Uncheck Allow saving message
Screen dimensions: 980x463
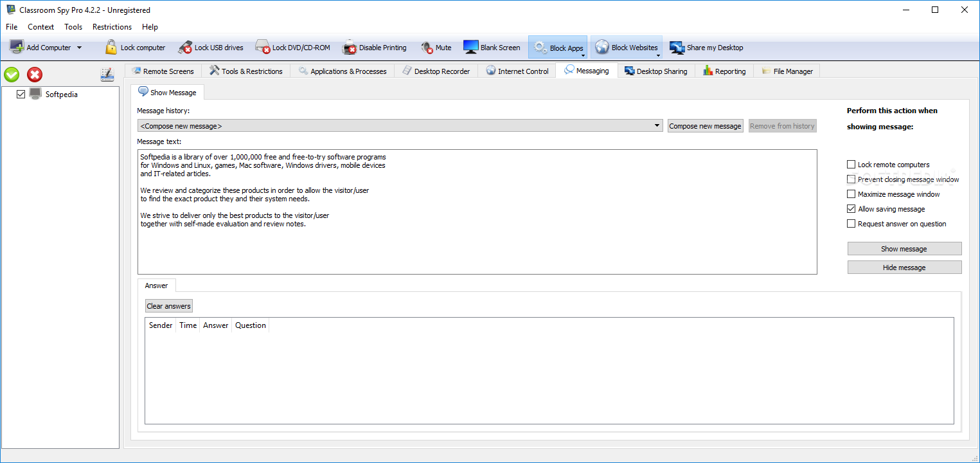[851, 209]
